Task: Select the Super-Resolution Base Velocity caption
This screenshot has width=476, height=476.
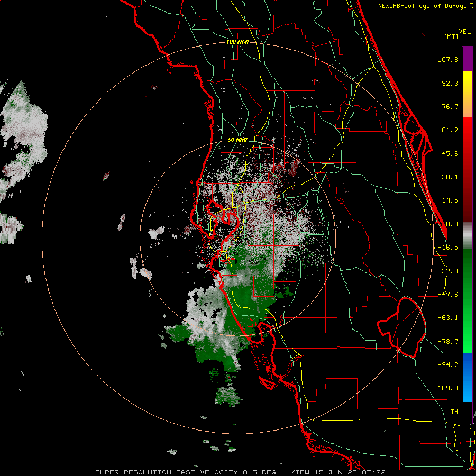Action: pyautogui.click(x=240, y=472)
